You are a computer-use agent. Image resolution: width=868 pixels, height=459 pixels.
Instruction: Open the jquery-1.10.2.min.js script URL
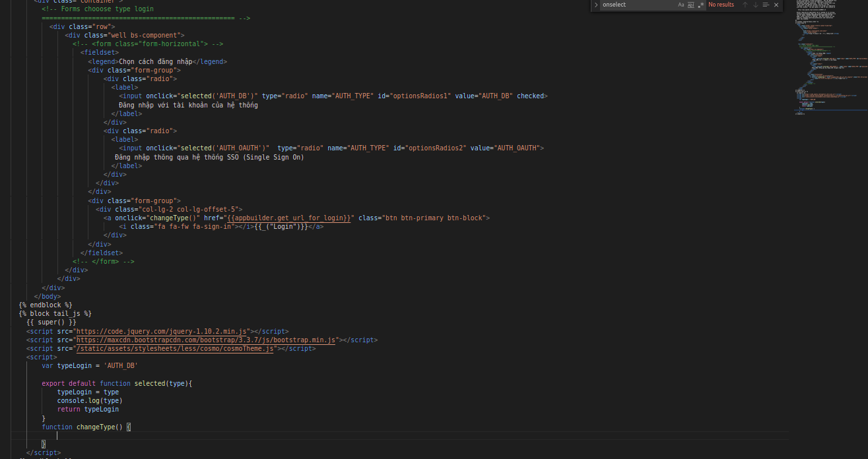click(162, 331)
